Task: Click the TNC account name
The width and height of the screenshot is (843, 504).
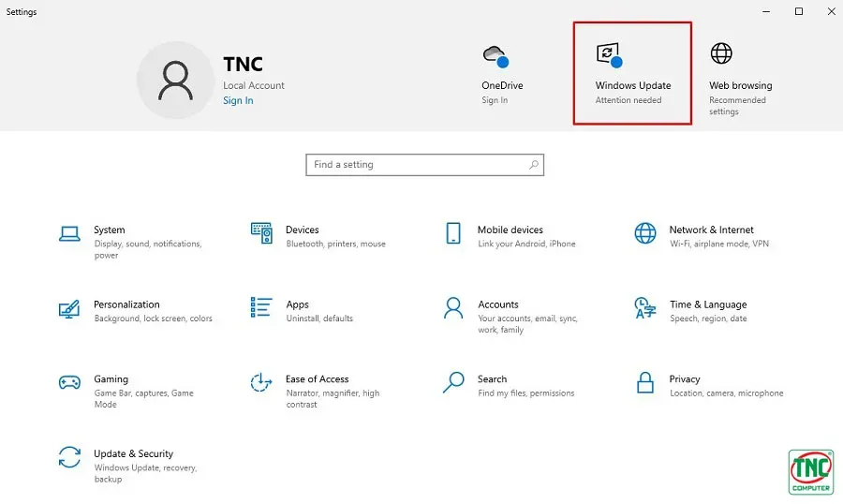Action: [x=243, y=64]
